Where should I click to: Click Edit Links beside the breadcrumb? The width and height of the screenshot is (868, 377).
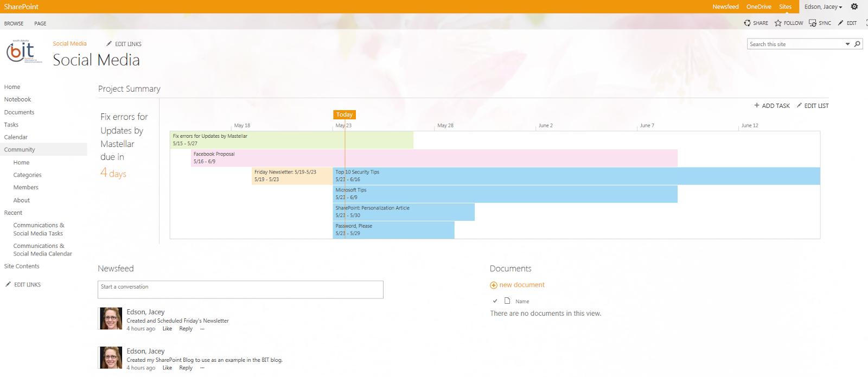[x=124, y=44]
